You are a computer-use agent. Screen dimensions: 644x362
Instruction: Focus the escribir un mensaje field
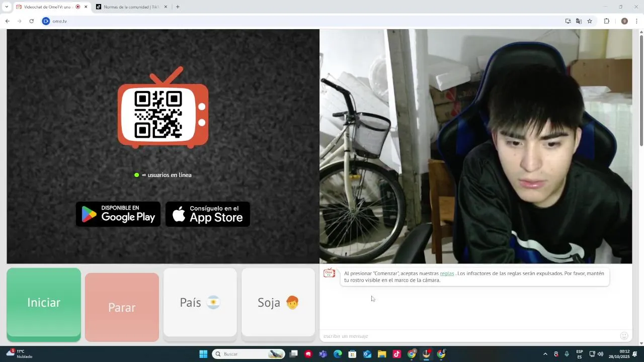click(x=468, y=336)
